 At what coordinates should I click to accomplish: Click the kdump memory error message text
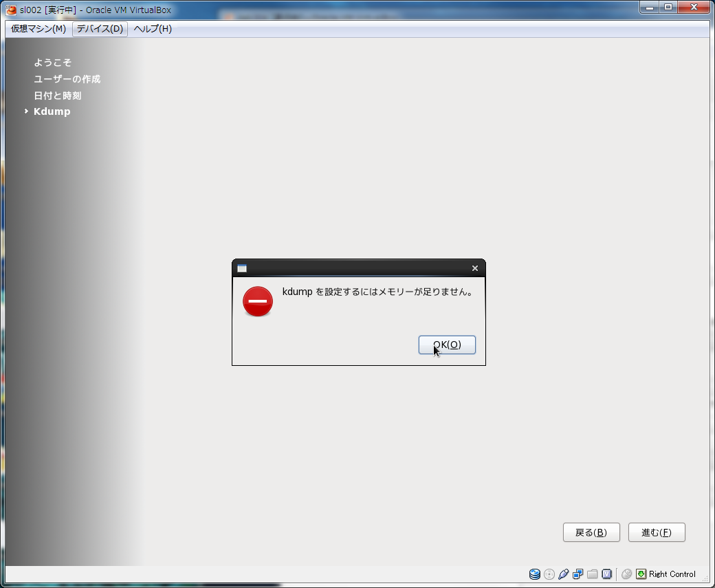click(378, 292)
